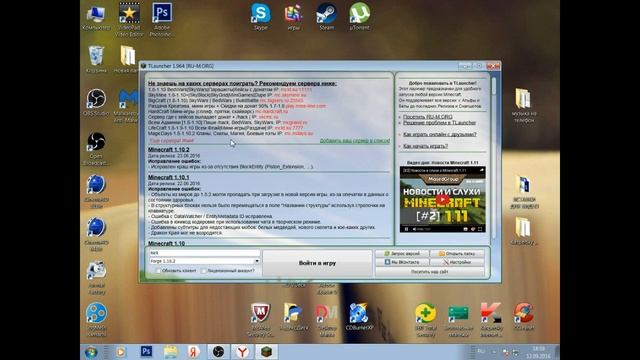Open the file explorer taskbar icon
This screenshot has height=360, width=640.
click(x=170, y=351)
